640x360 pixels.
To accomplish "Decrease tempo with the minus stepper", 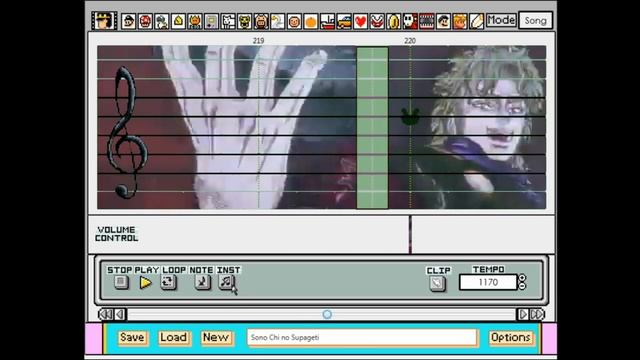I will 522,286.
